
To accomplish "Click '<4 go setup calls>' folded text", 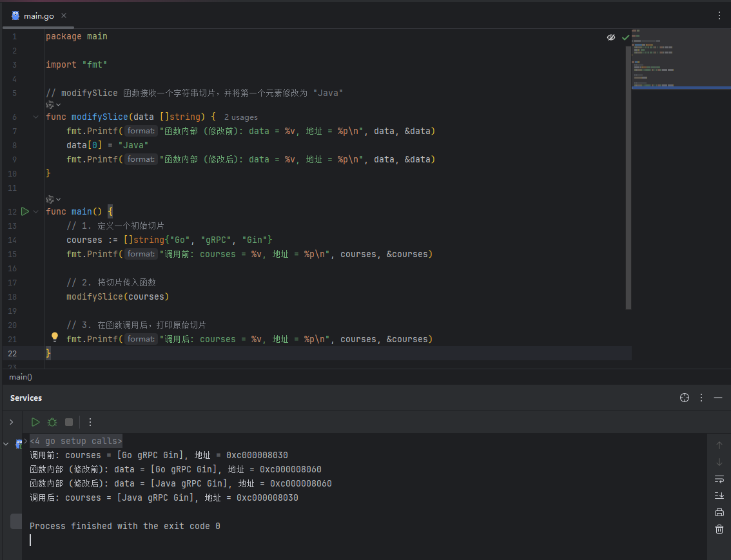I will click(76, 441).
